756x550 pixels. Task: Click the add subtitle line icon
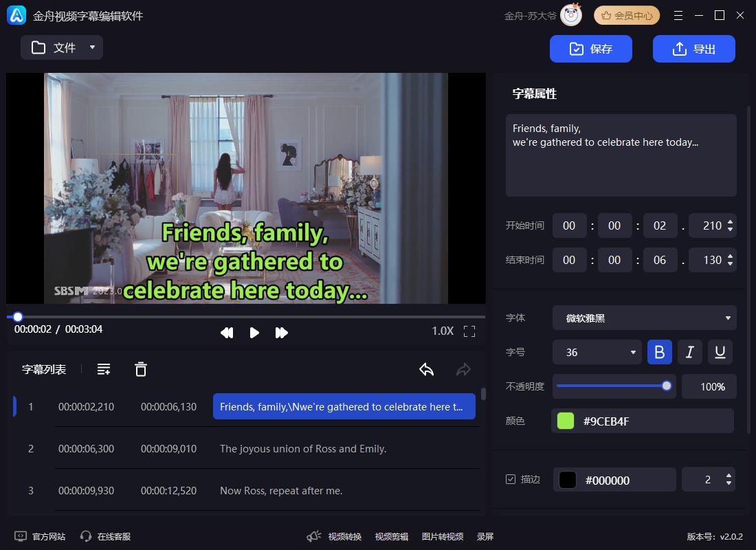click(104, 369)
